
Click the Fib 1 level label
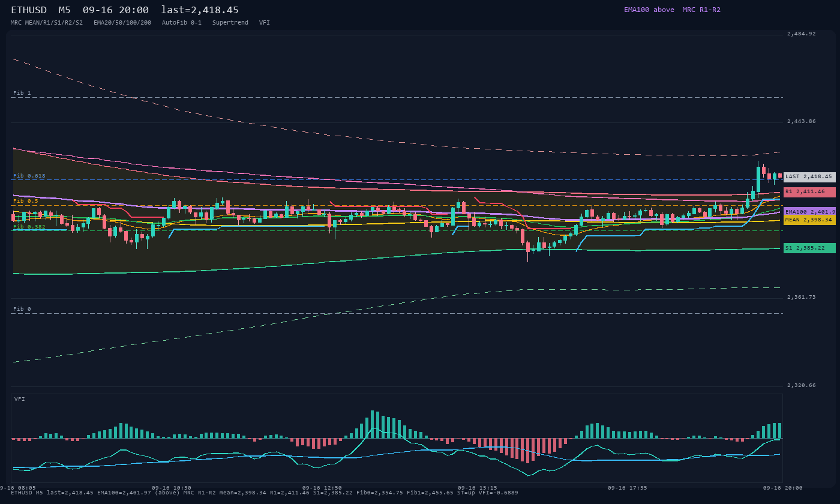[x=22, y=93]
